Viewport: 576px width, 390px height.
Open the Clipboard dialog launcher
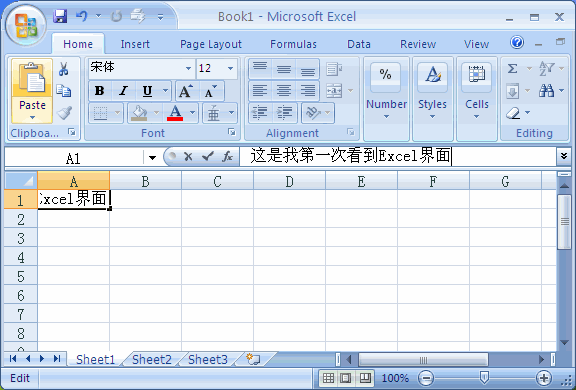[72, 132]
